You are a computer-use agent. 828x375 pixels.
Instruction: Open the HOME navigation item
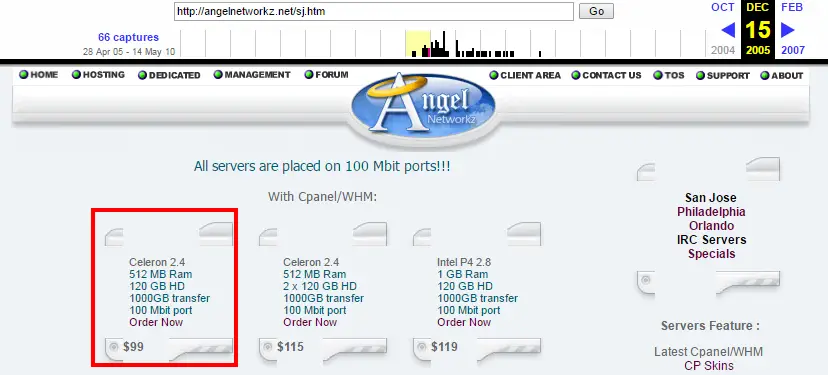39,75
